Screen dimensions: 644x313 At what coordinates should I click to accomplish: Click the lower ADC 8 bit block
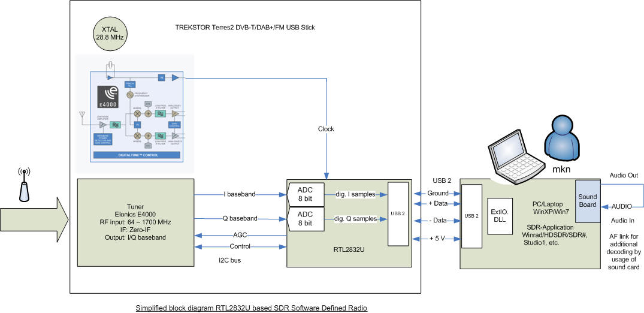306,218
